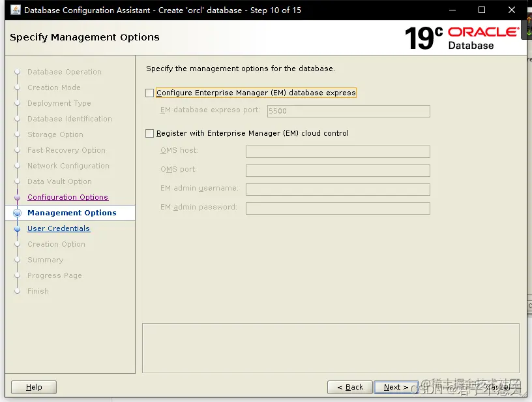Screen dimensions: 532x402
Task: Click the EM admin password field
Action: 338,208
